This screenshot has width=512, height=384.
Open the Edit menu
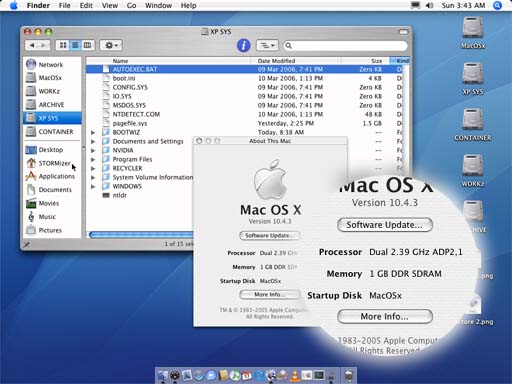tap(86, 5)
